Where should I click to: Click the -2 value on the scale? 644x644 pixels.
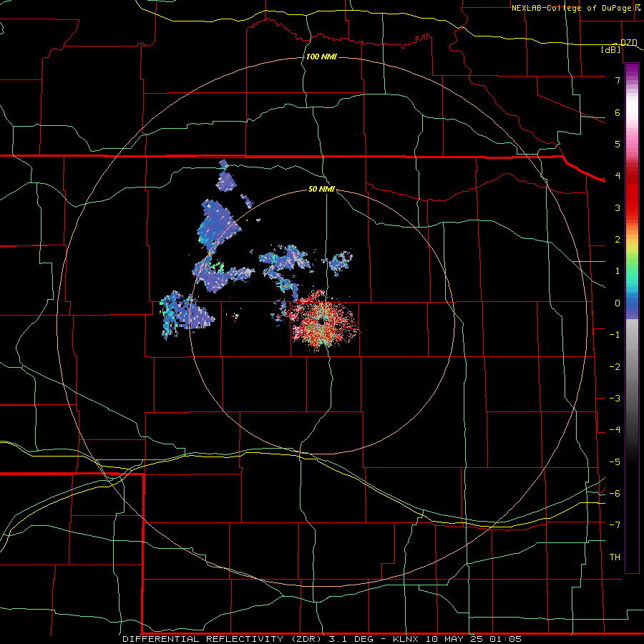615,367
